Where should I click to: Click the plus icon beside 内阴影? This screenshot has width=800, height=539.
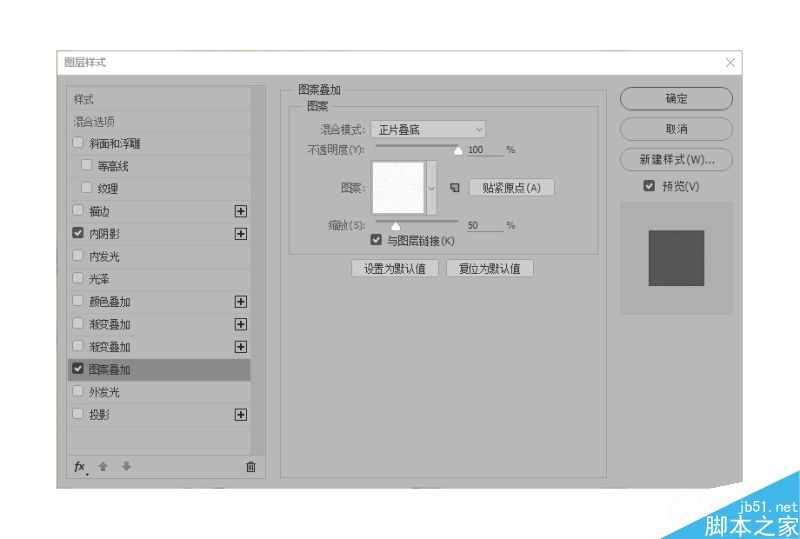pos(241,234)
